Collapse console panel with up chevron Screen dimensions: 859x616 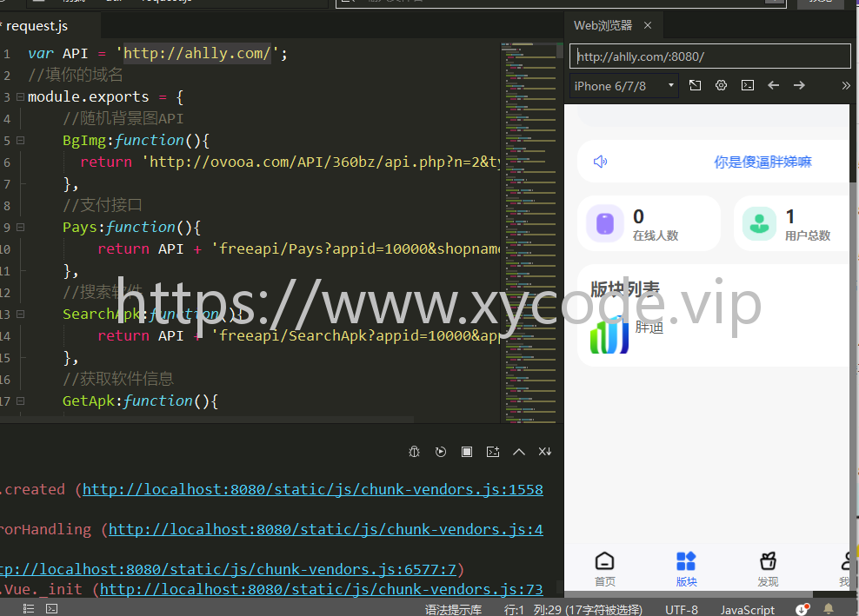(519, 452)
